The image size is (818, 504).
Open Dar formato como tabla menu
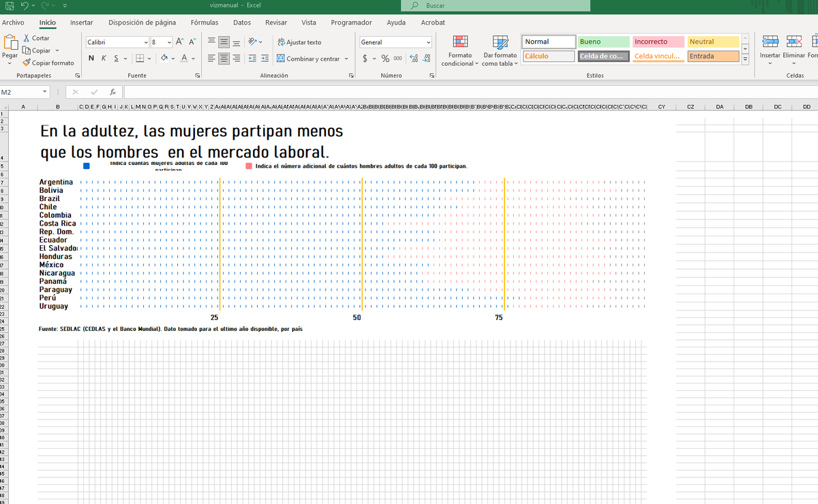pos(500,51)
